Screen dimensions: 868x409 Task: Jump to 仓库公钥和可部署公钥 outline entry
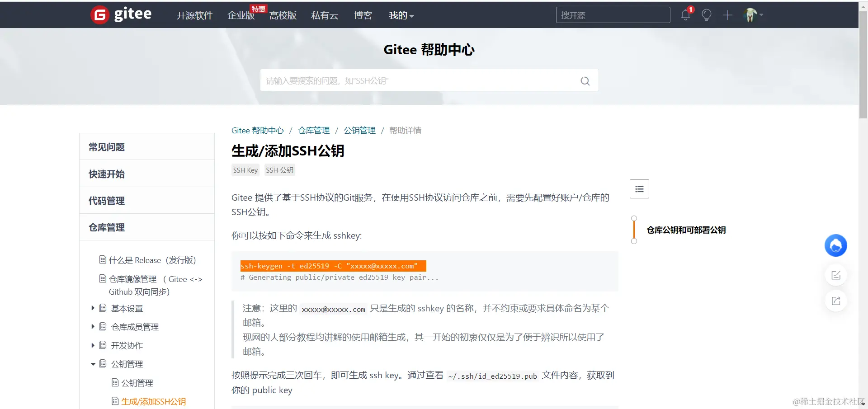[686, 230]
